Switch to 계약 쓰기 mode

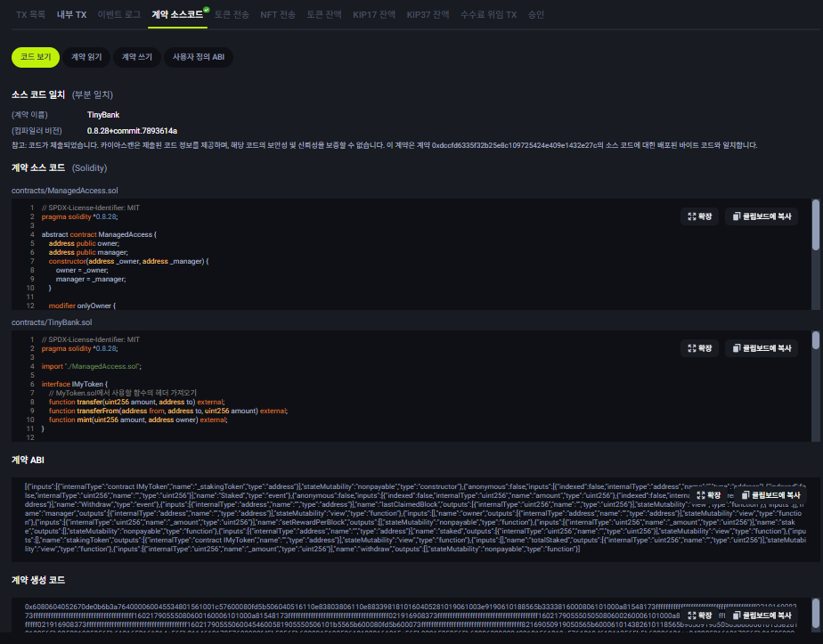[140, 57]
